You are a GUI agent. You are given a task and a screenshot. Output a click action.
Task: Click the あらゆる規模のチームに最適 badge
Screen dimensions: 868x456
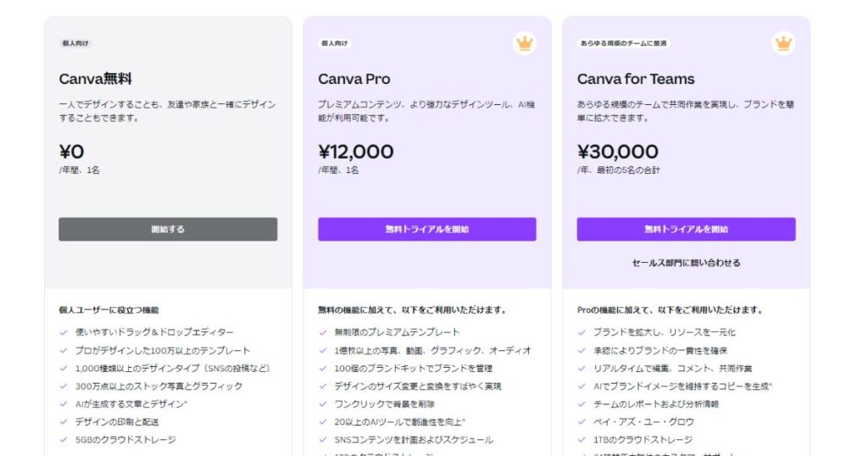click(623, 43)
